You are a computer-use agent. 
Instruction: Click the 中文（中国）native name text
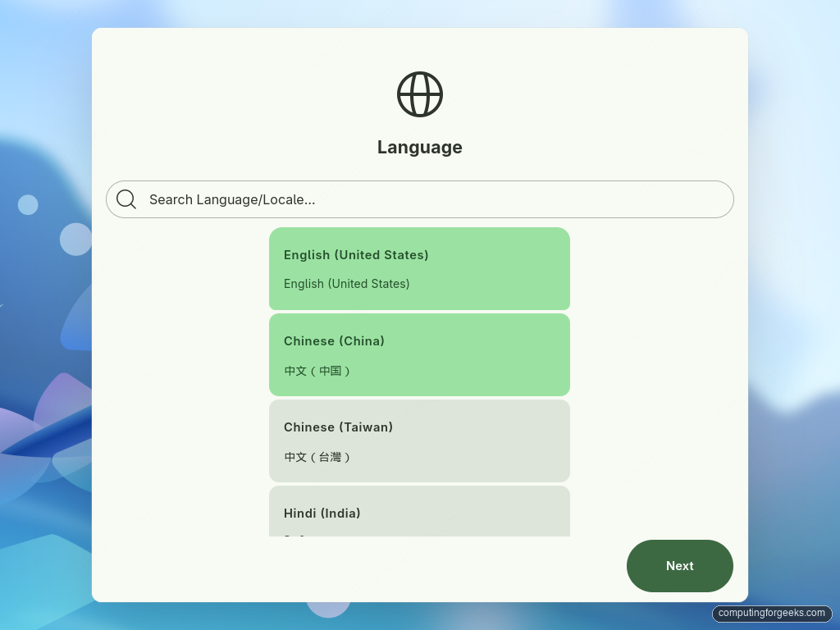317,371
